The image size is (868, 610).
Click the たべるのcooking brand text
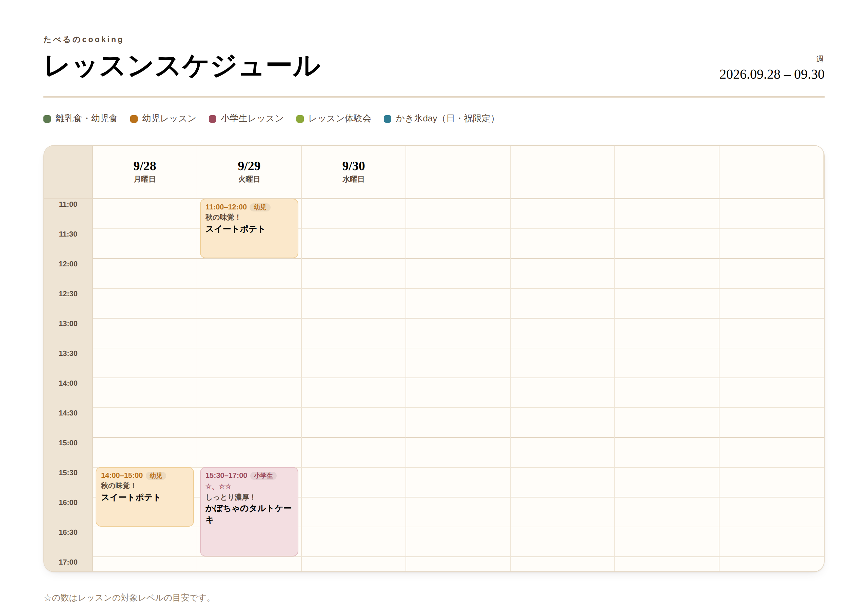(x=83, y=40)
